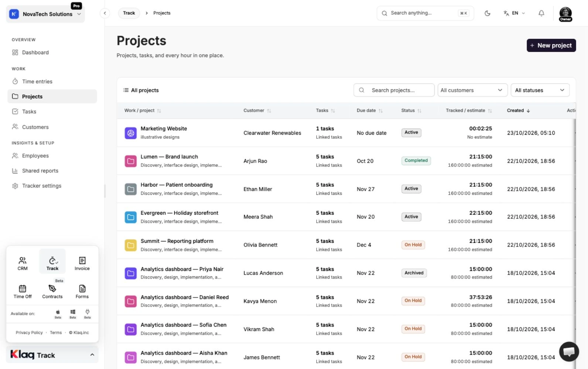Click the Evergreen — Holiday storefront folder icon

pos(131,217)
